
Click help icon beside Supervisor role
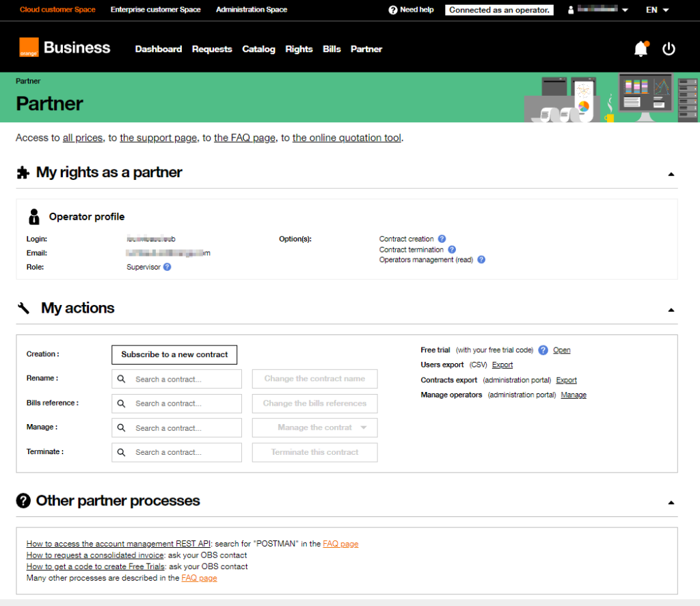click(x=167, y=267)
